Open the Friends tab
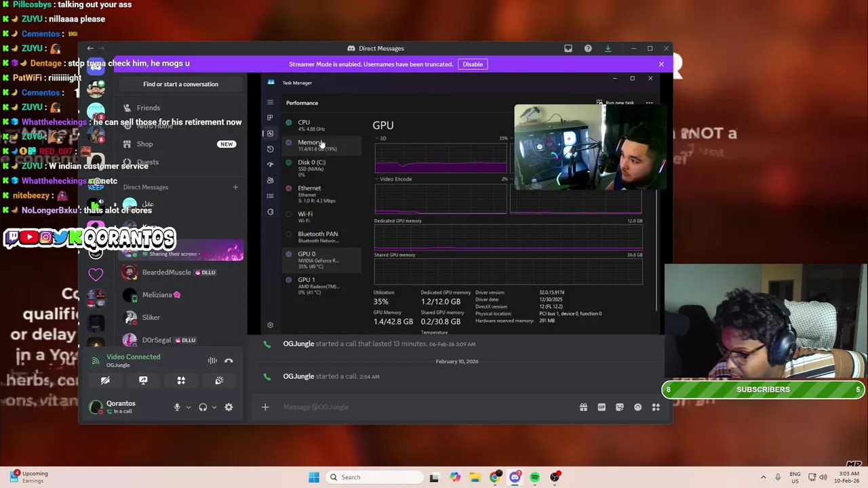The image size is (868, 488). [x=180, y=108]
